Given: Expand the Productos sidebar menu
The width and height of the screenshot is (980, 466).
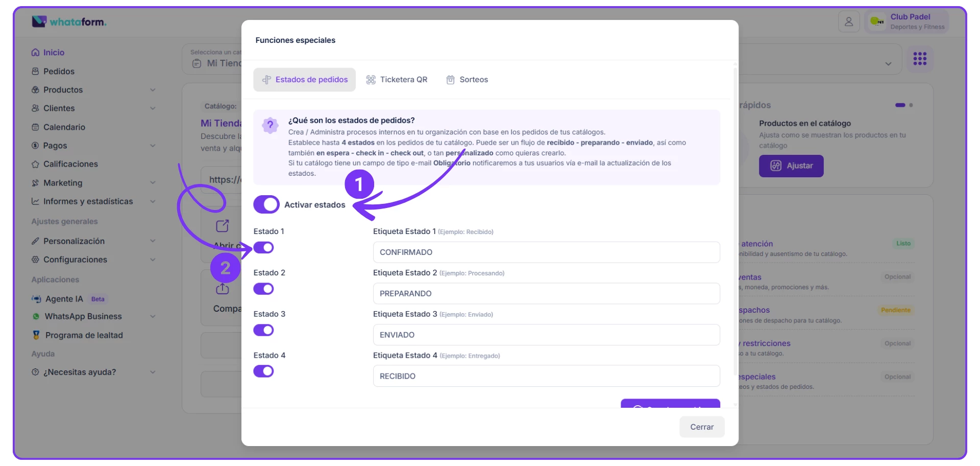Looking at the screenshot, I should click(153, 90).
